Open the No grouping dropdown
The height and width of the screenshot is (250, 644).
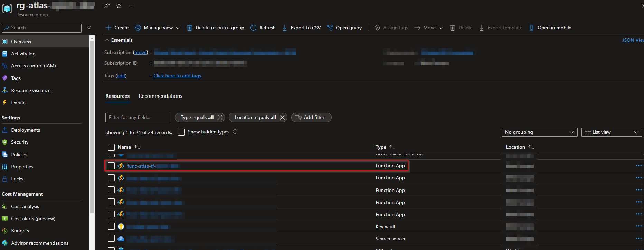539,132
